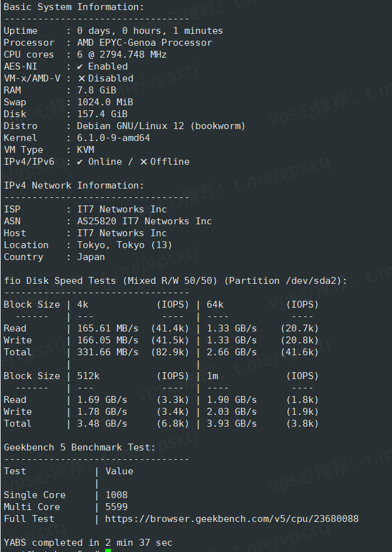Screen dimensions: 392x552
Task: Click the IPv4 Online checkmark icon
Action: (x=80, y=162)
